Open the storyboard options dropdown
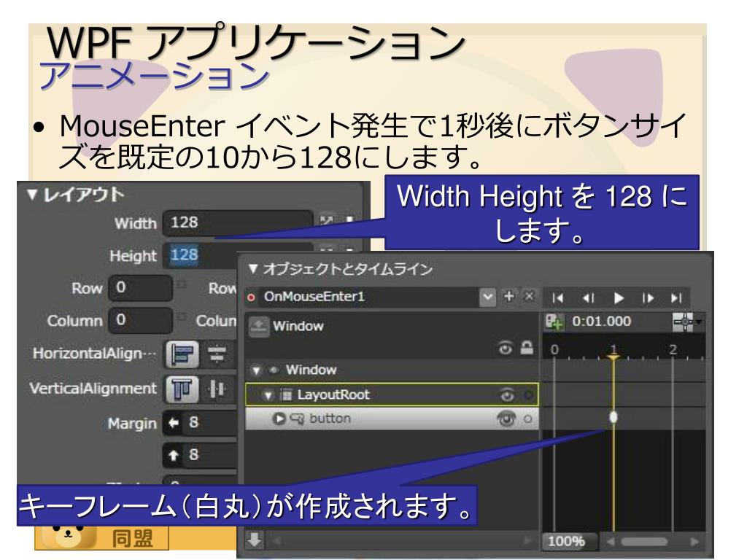This screenshot has height=560, width=747. (487, 297)
